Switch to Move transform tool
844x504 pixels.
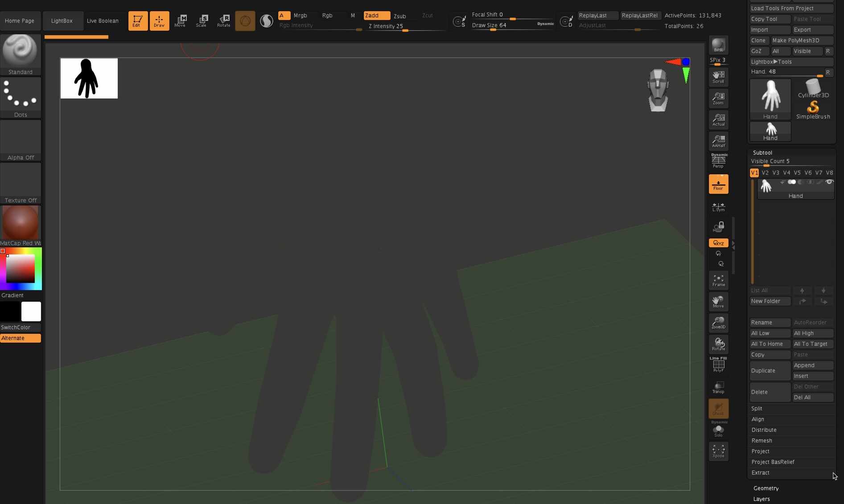click(x=180, y=21)
